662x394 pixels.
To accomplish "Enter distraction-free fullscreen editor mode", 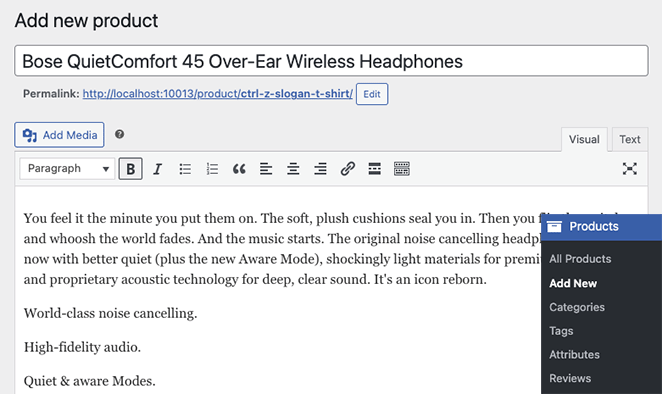I will click(629, 168).
